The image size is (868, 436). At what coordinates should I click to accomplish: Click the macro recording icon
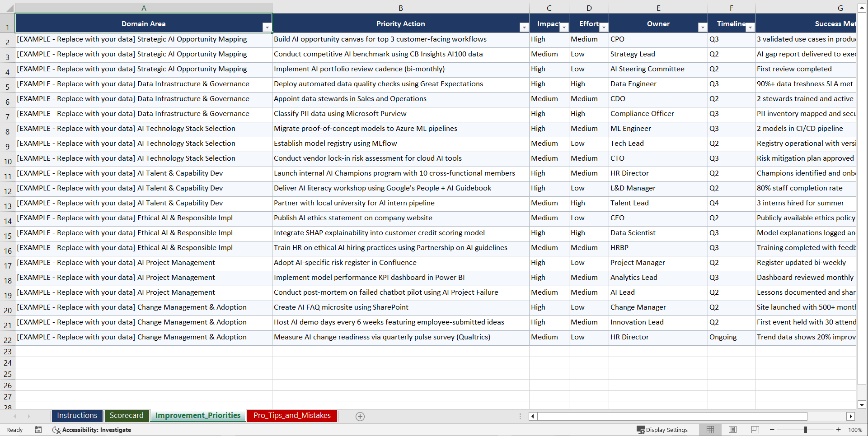pyautogui.click(x=38, y=430)
